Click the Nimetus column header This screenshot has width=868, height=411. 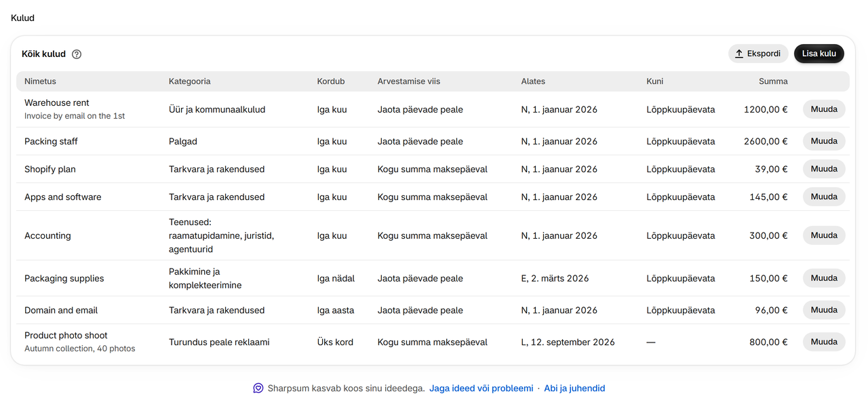pyautogui.click(x=40, y=81)
